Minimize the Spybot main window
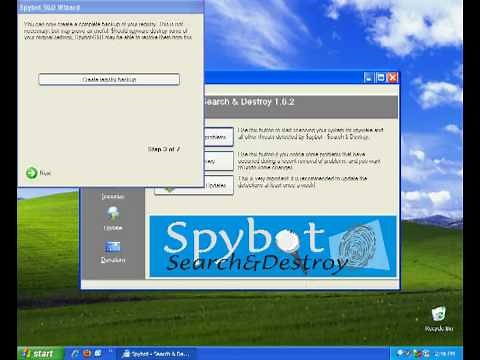The image size is (480, 360). (x=368, y=78)
